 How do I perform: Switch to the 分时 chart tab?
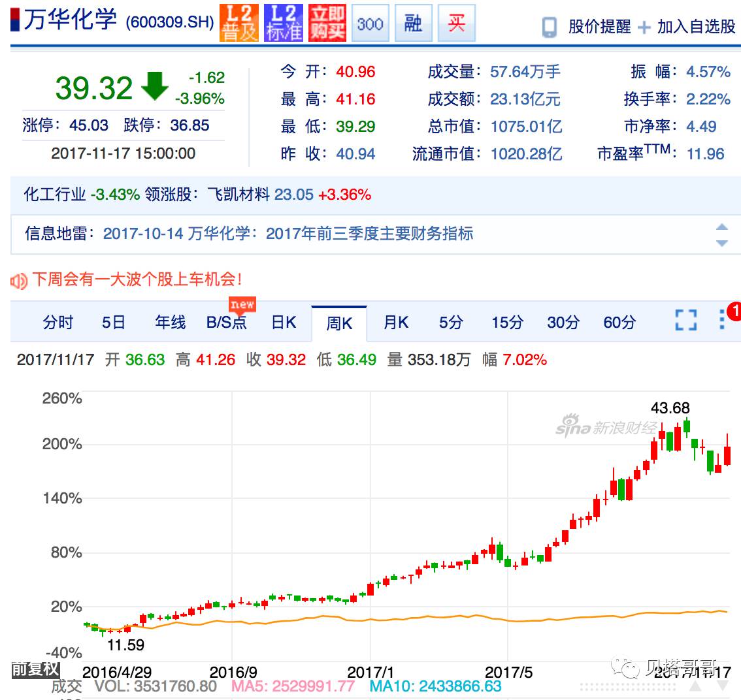tap(58, 323)
